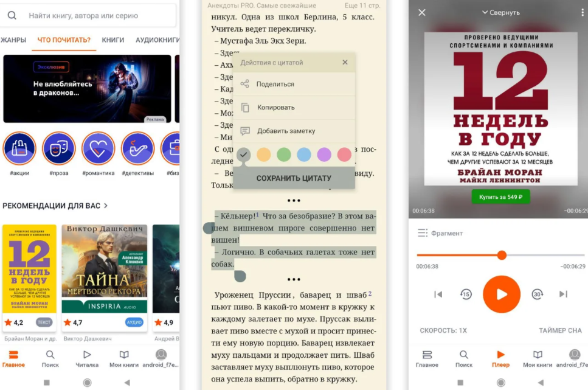This screenshot has width=588, height=390.
Task: Collapse the player via Свернуть
Action: point(501,12)
